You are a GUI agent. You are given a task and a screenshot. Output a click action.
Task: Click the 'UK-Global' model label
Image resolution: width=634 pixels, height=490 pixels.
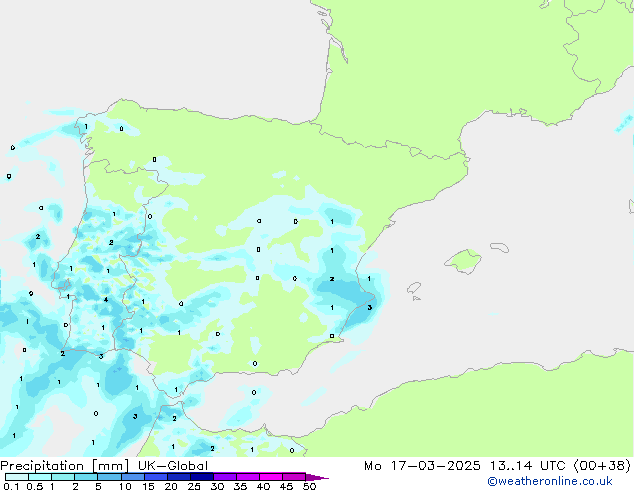point(173,466)
